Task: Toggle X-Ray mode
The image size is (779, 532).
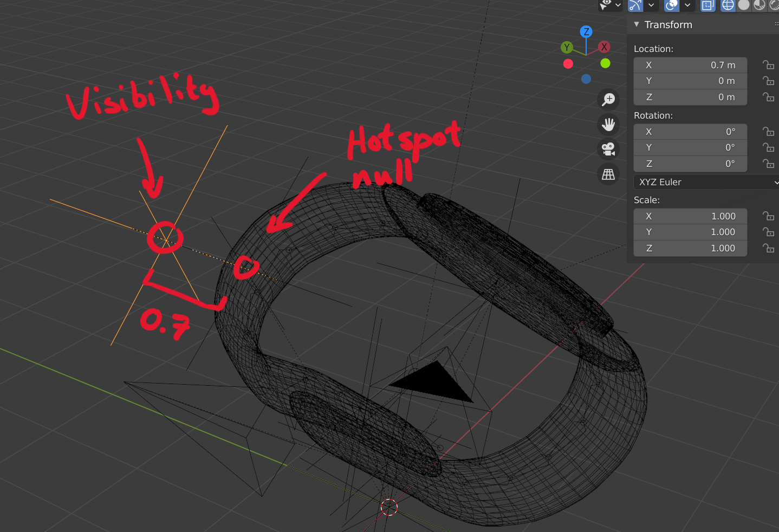Action: tap(707, 5)
